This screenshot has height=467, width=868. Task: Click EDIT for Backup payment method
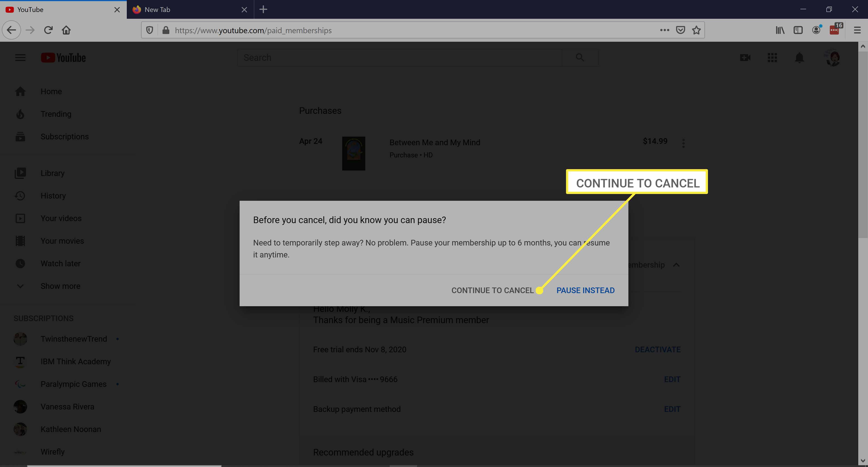click(x=672, y=409)
